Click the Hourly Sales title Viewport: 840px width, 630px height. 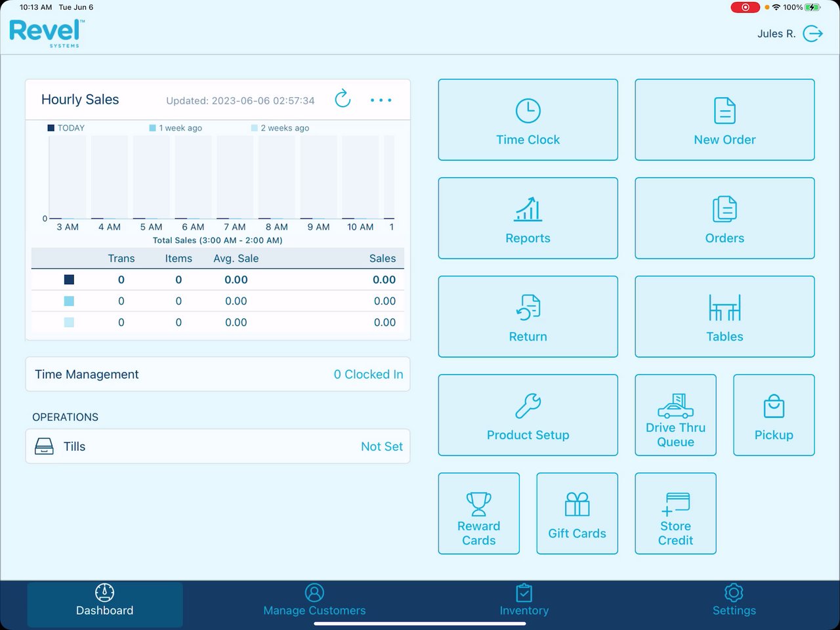point(80,99)
